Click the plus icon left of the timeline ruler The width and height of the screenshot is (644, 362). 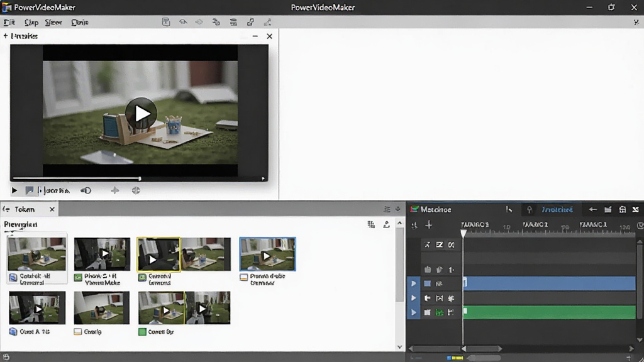[x=429, y=225]
